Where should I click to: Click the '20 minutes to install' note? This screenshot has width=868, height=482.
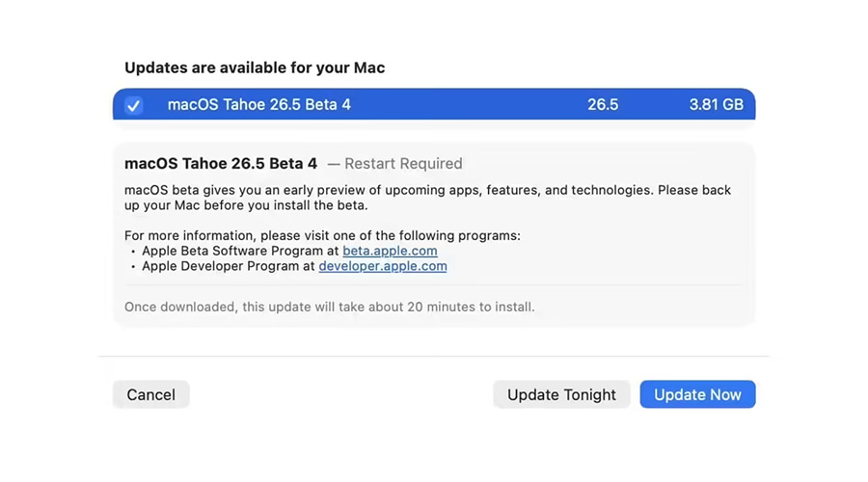330,307
